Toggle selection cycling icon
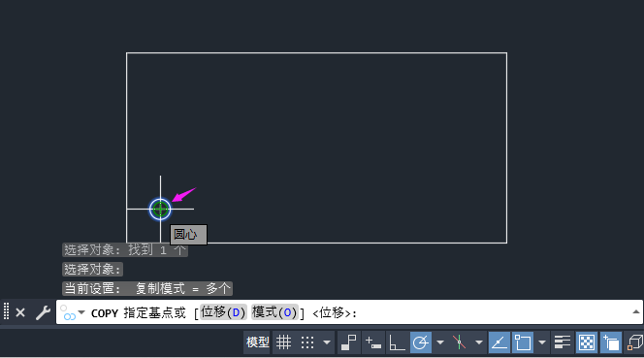This screenshot has height=358, width=644. 611,342
